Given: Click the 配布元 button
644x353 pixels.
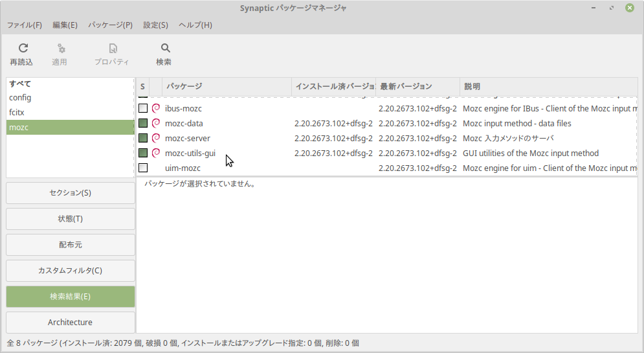Looking at the screenshot, I should 71,245.
